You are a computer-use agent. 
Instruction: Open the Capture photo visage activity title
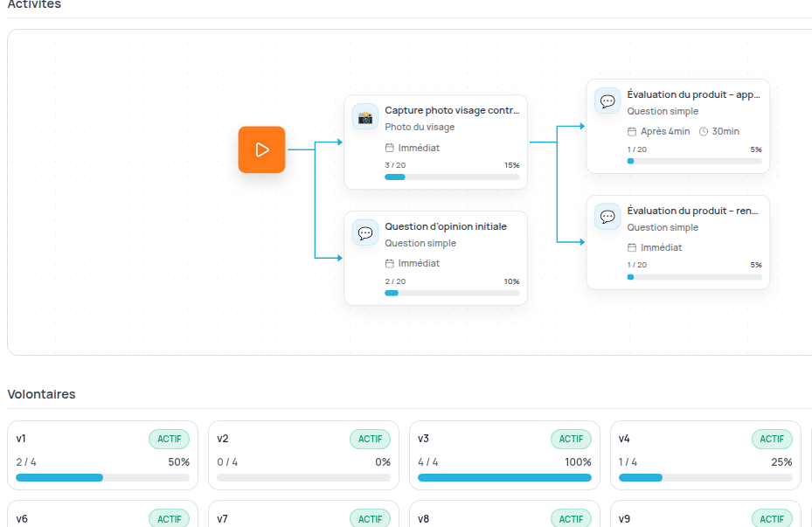click(x=452, y=111)
